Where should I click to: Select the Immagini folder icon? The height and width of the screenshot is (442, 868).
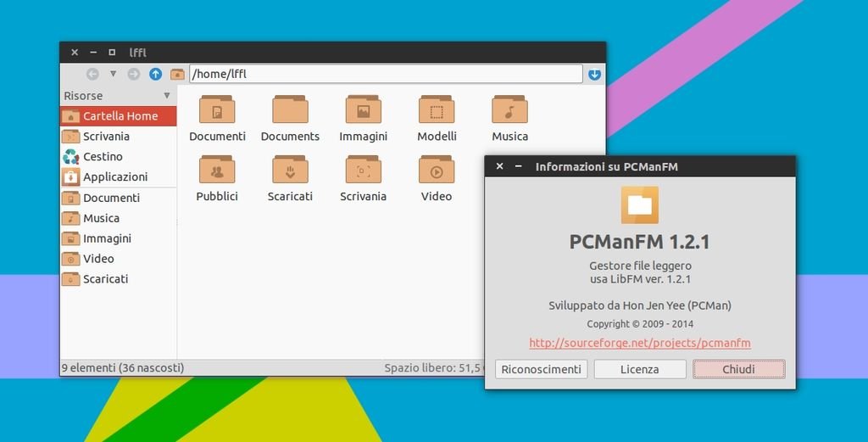[363, 109]
